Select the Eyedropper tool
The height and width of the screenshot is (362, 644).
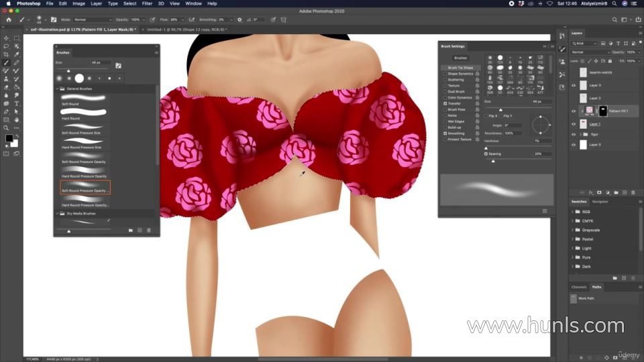(17, 54)
